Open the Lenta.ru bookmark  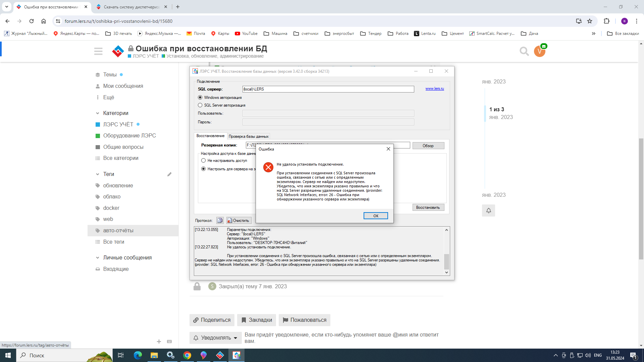click(x=425, y=34)
